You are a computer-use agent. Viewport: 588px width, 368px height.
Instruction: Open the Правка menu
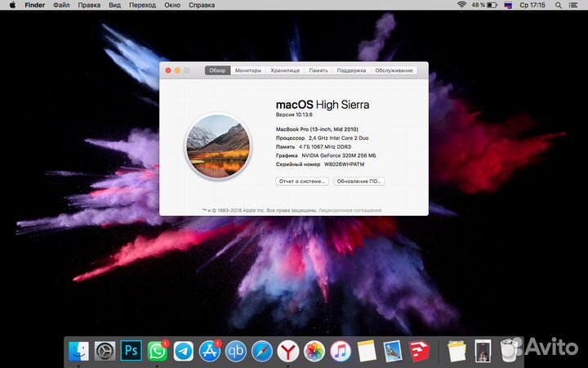(x=89, y=5)
